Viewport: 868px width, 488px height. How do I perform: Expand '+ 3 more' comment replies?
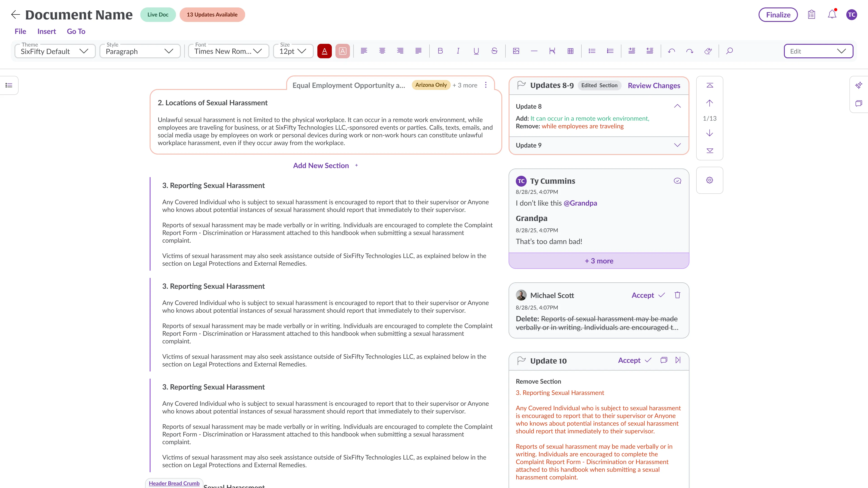point(599,261)
